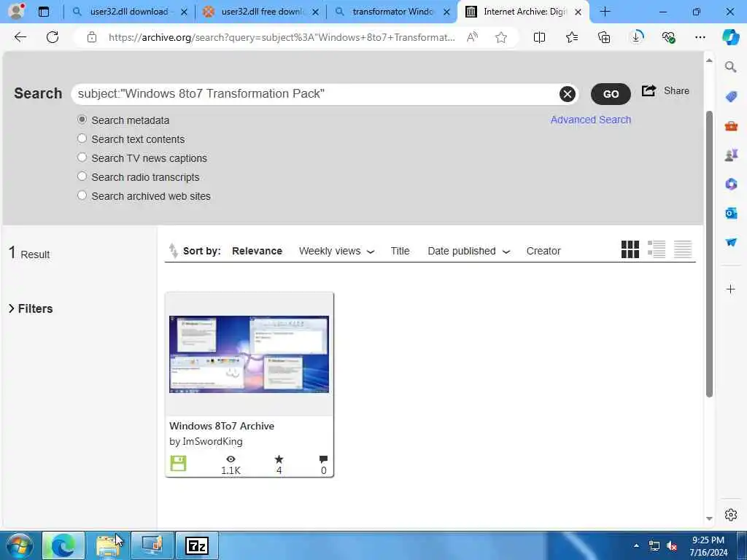
Task: Open the tab actions menu icon
Action: pyautogui.click(x=43, y=12)
